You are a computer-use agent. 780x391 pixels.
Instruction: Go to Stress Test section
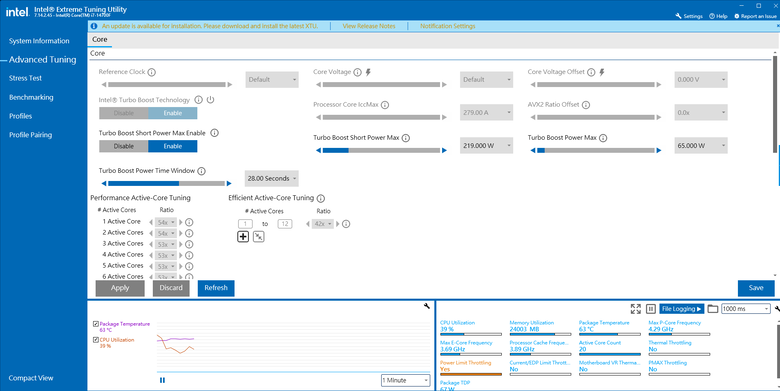tap(25, 78)
